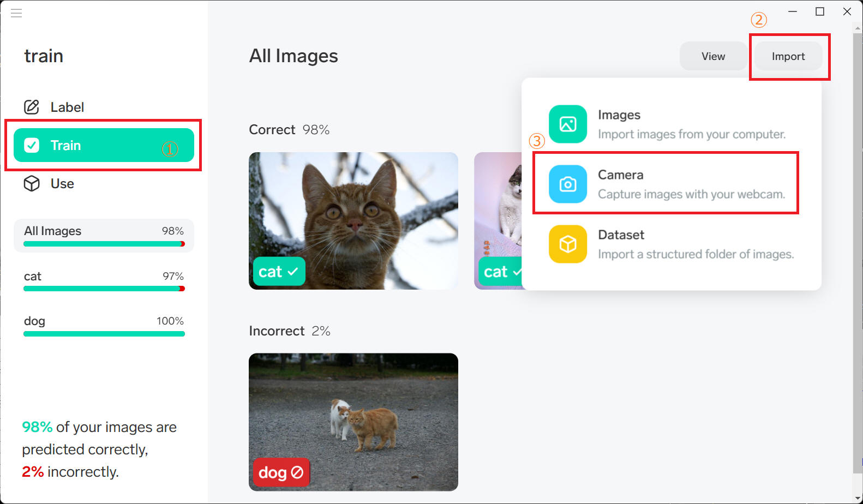863x504 pixels.
Task: Choose Camera capture option
Action: [x=672, y=184]
